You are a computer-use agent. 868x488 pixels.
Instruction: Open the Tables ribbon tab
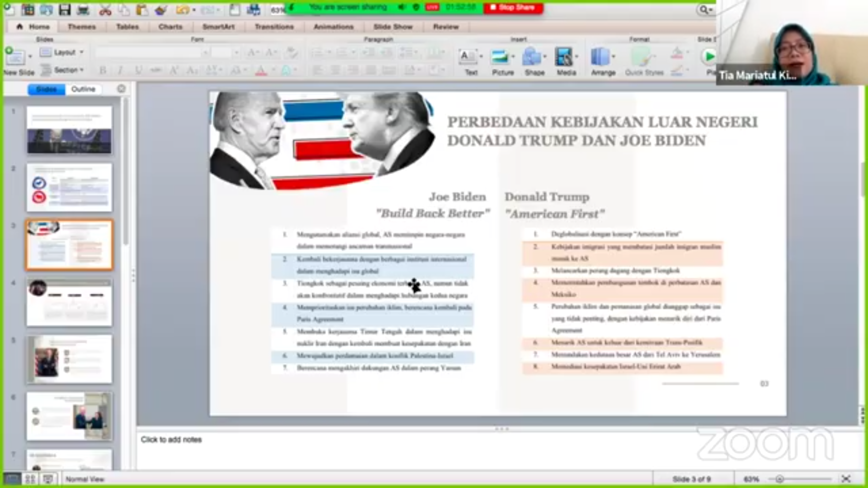point(127,27)
